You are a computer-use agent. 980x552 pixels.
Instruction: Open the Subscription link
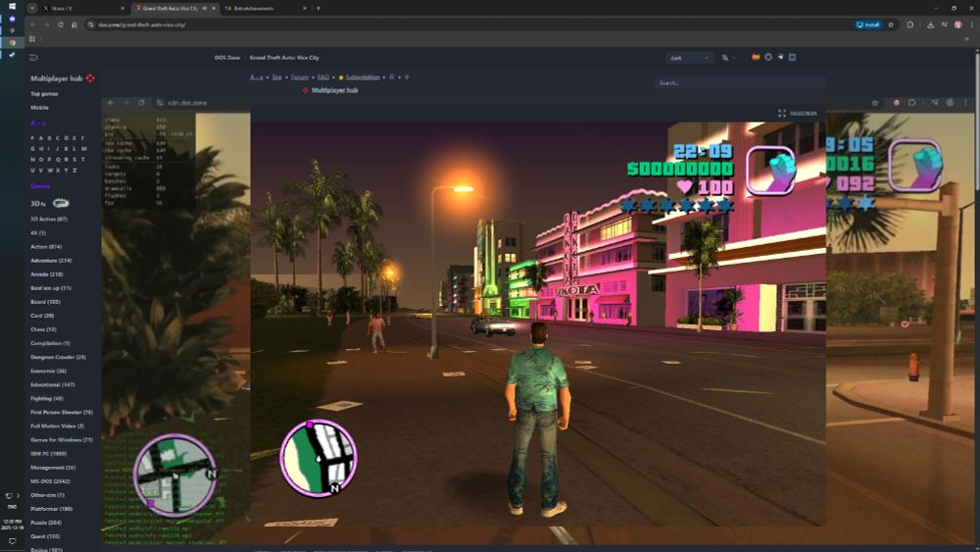363,77
